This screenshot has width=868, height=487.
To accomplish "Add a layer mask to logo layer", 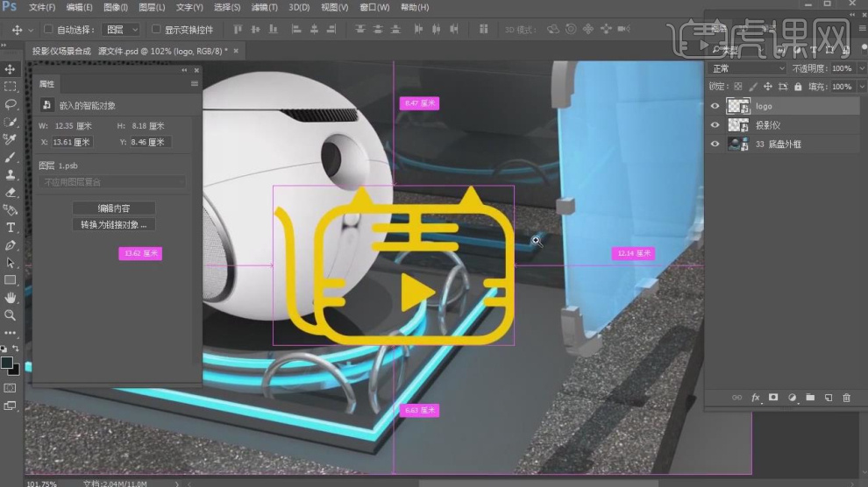I will pyautogui.click(x=773, y=398).
